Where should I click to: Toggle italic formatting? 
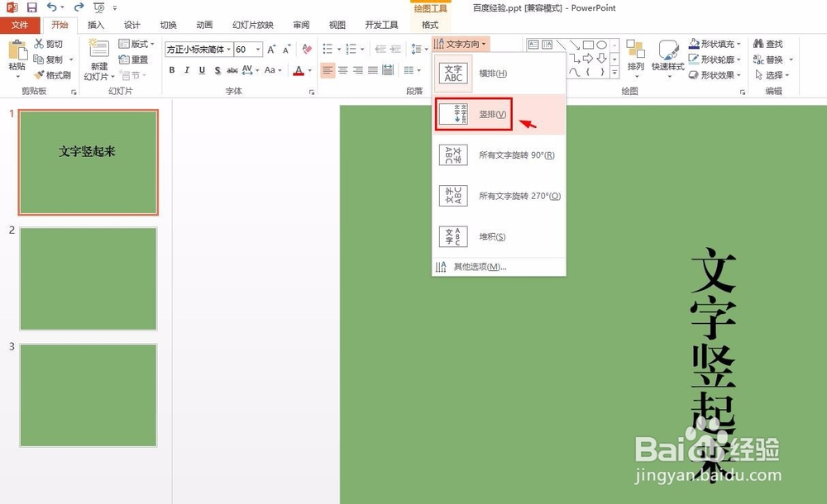click(x=186, y=70)
